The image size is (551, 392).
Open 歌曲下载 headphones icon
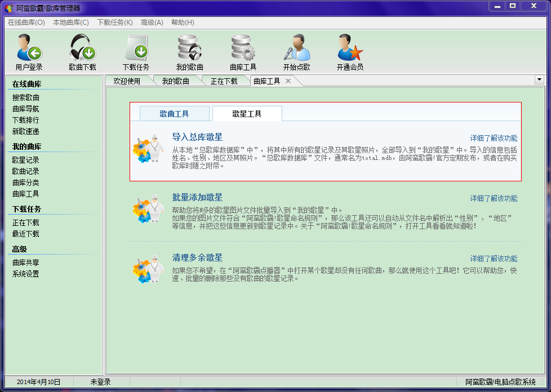[83, 48]
